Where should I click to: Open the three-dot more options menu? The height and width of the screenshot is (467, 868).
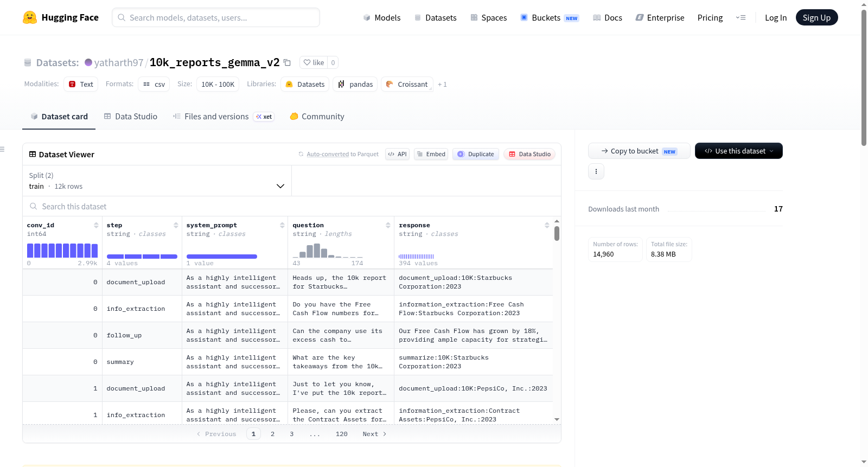(x=596, y=171)
